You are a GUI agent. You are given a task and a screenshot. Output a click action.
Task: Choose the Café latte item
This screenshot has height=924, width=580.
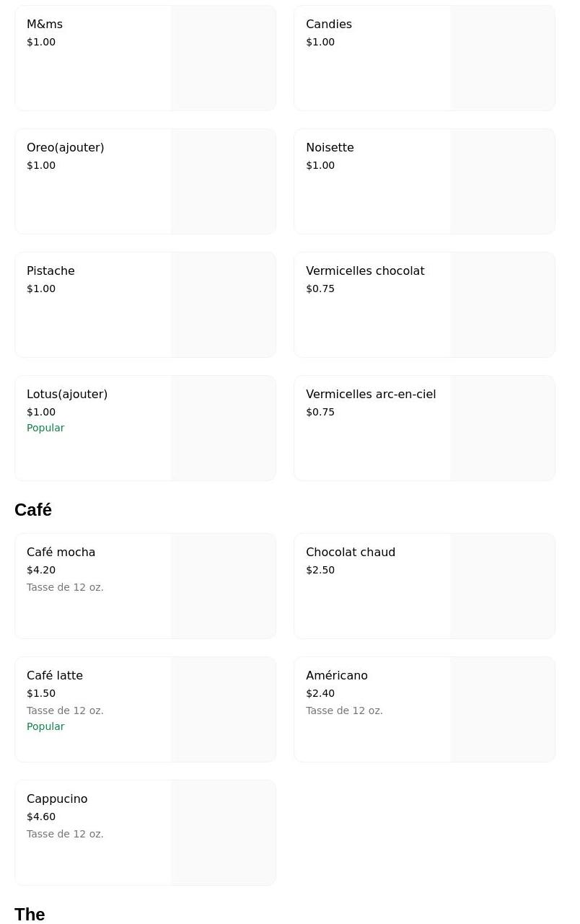[x=94, y=709]
